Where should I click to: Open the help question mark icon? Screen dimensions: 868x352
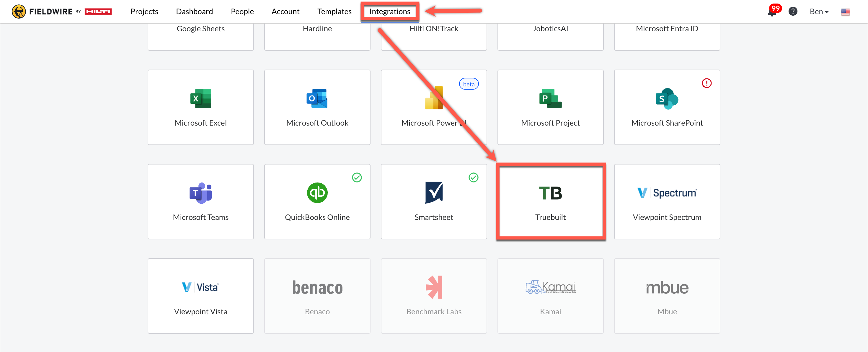click(x=792, y=11)
